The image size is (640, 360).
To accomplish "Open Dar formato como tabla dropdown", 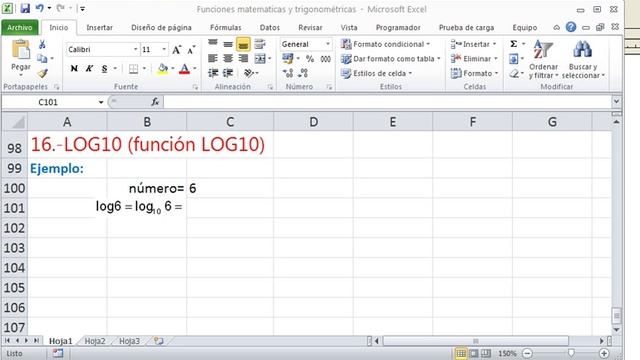I will 391,59.
